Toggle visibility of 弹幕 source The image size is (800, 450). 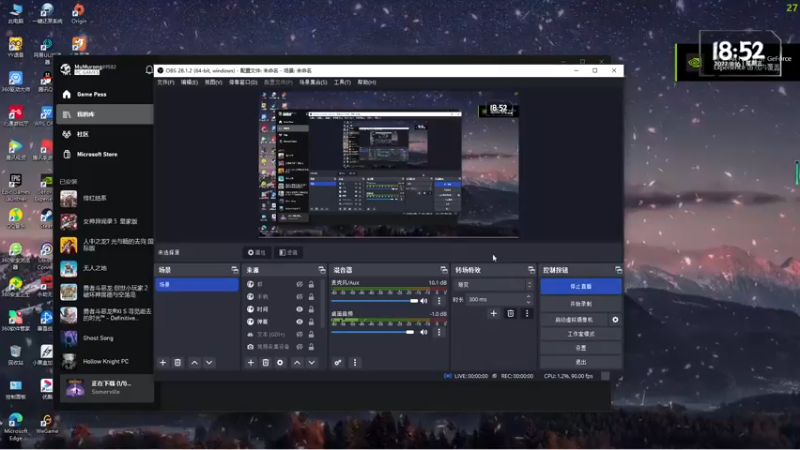click(x=299, y=322)
